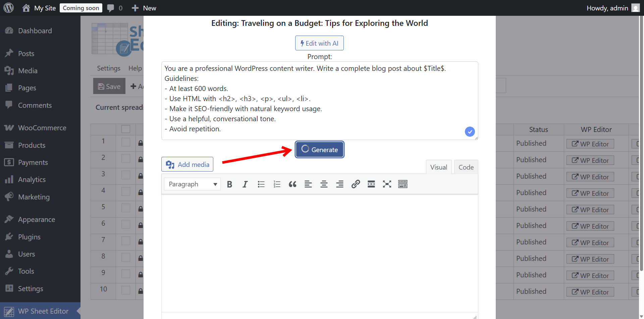Toggle checkbox for row 7
The image size is (644, 319).
[x=126, y=241]
